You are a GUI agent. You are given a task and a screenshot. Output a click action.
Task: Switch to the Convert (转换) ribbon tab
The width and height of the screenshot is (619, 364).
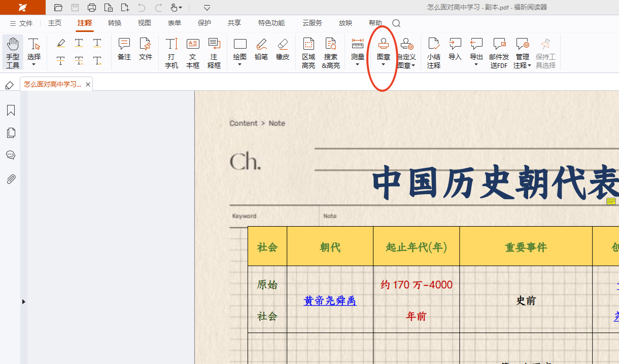[115, 23]
